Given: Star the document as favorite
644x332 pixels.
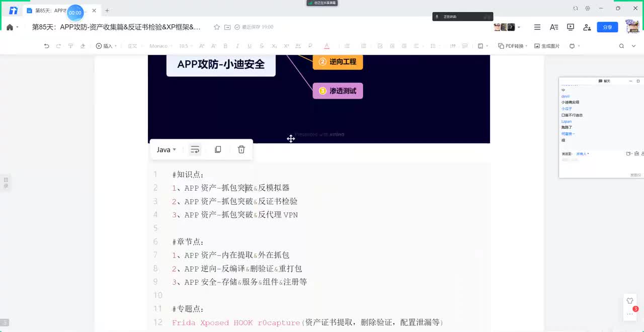Looking at the screenshot, I should point(217,27).
